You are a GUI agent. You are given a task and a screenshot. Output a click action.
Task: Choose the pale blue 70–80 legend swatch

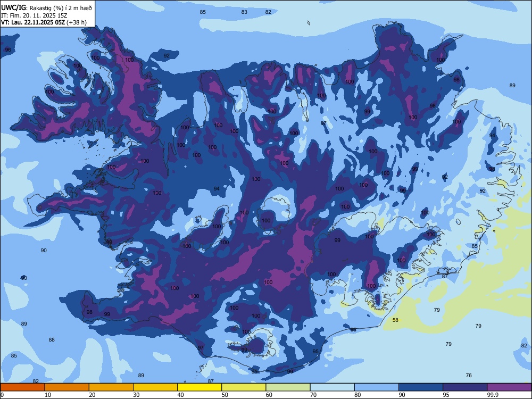[x=332, y=387]
